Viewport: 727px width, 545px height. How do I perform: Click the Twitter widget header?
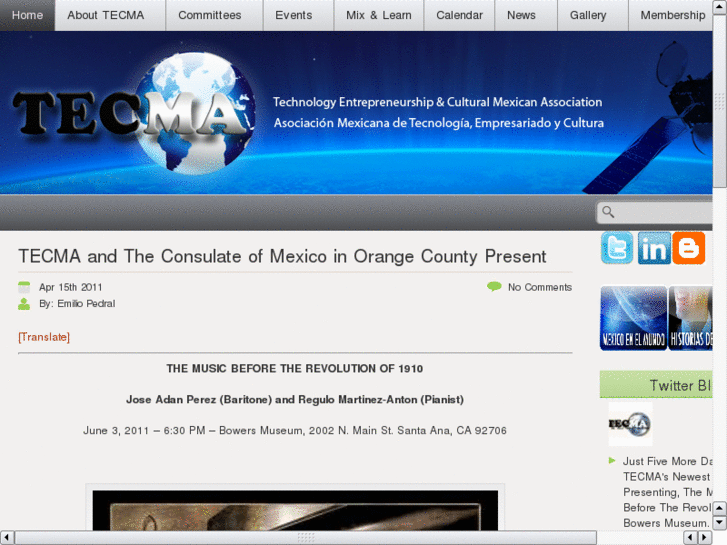point(656,385)
